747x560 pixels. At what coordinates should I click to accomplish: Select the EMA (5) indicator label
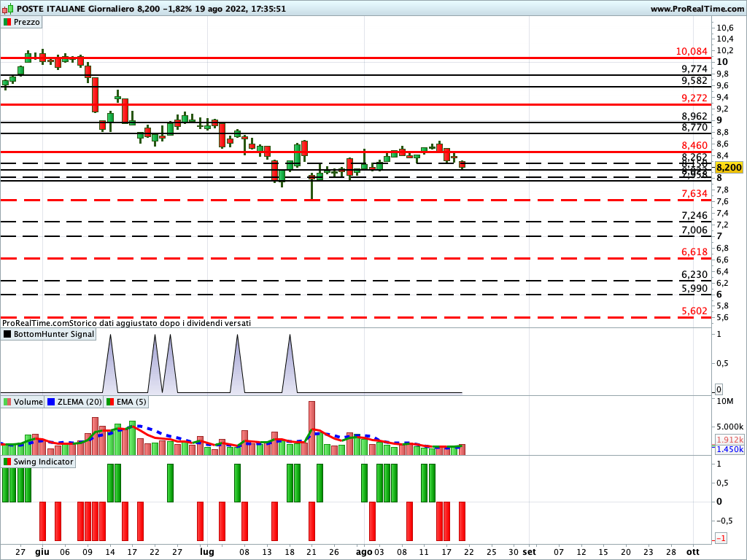131,402
